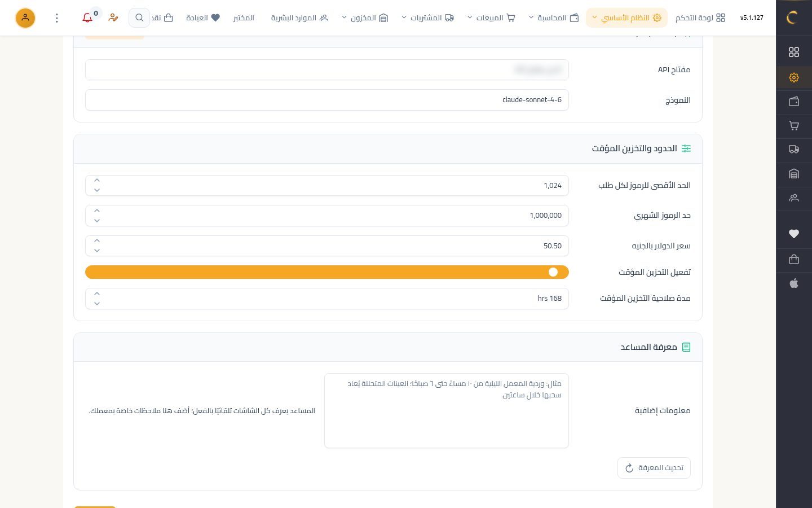Viewport: 812px width, 508px height.
Task: Open the warehouse inventory icon in sidebar
Action: tap(794, 174)
